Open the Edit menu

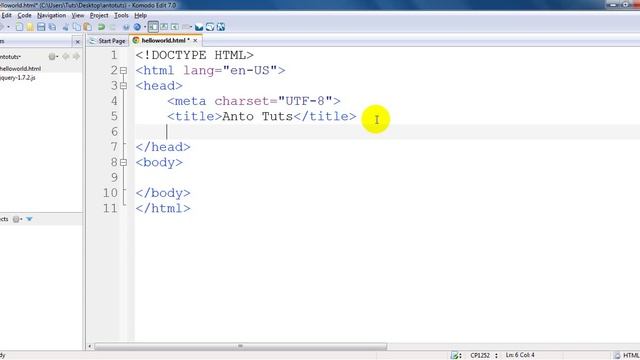[6, 16]
